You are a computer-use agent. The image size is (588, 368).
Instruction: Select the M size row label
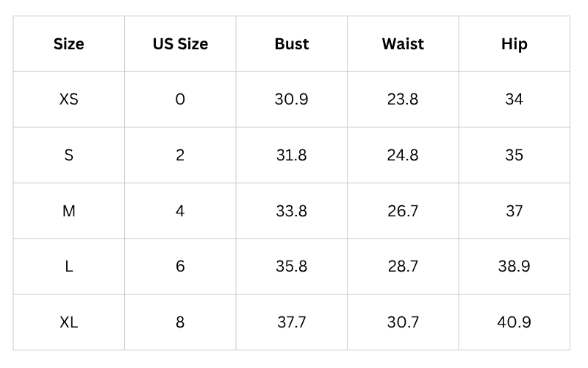click(x=69, y=211)
